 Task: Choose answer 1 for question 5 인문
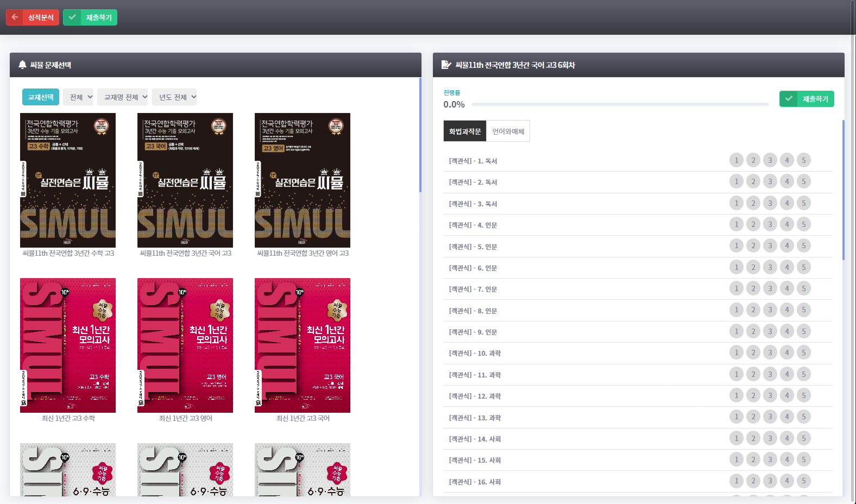pyautogui.click(x=737, y=245)
